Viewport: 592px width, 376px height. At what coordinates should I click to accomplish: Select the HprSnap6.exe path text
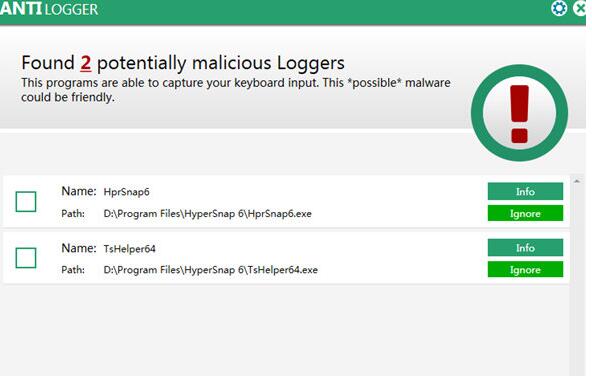(207, 214)
